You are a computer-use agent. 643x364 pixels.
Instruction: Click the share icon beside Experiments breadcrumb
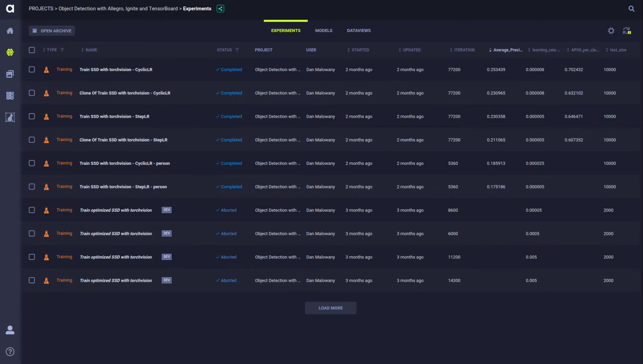click(x=220, y=9)
